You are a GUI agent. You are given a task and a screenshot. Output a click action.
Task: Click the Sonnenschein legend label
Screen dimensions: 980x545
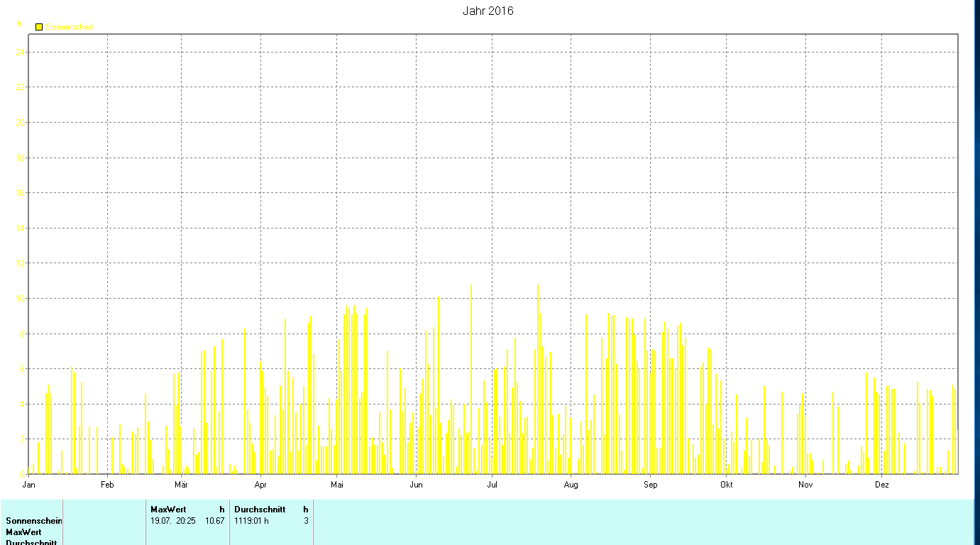coord(70,27)
